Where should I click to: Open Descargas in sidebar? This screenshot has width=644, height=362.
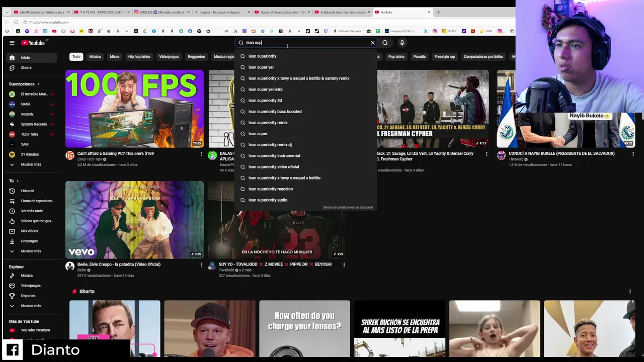click(30, 241)
